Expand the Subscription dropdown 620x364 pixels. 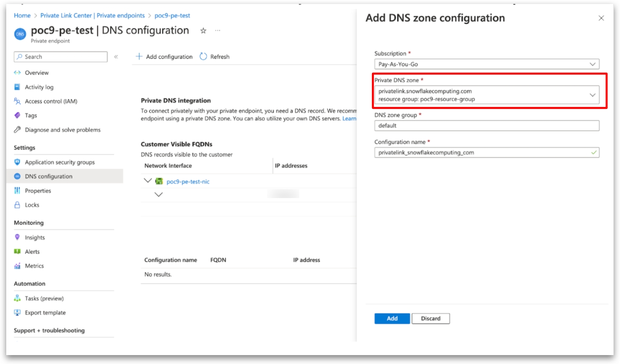click(x=592, y=64)
